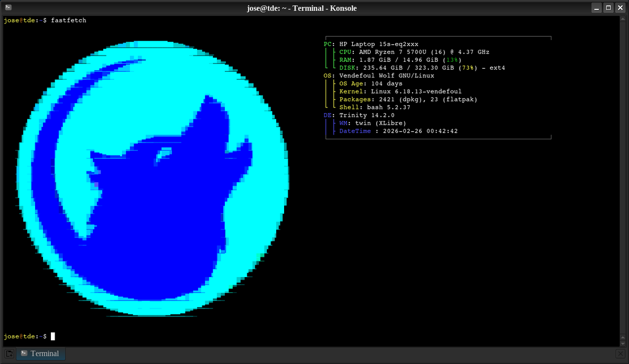Click the OS 'Vendefoul Wolf GNU/Linux' line
The height and width of the screenshot is (364, 629).
379,76
